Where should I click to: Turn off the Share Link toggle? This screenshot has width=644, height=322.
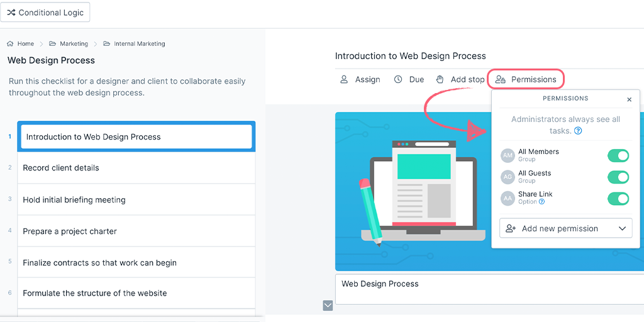pyautogui.click(x=618, y=198)
